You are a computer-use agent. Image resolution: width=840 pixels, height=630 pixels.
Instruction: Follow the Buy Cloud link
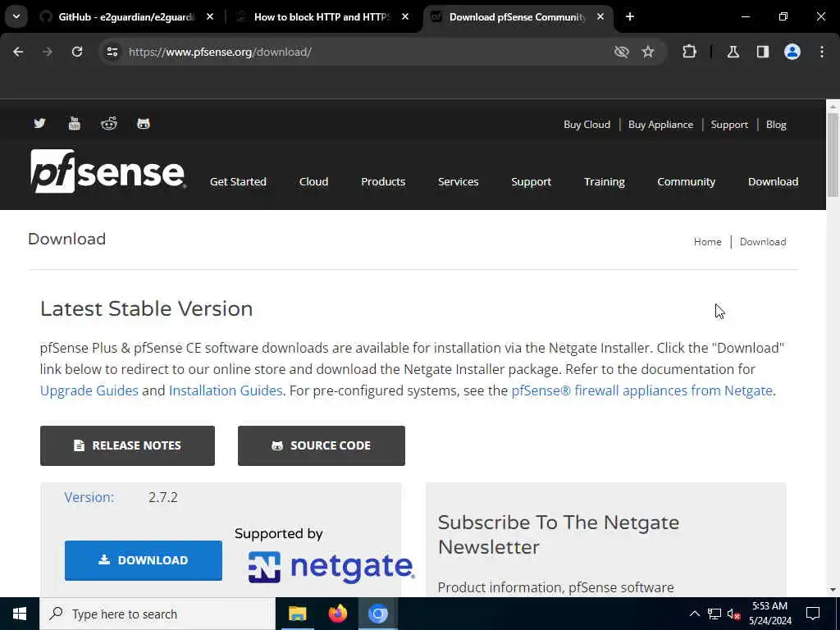[587, 125]
